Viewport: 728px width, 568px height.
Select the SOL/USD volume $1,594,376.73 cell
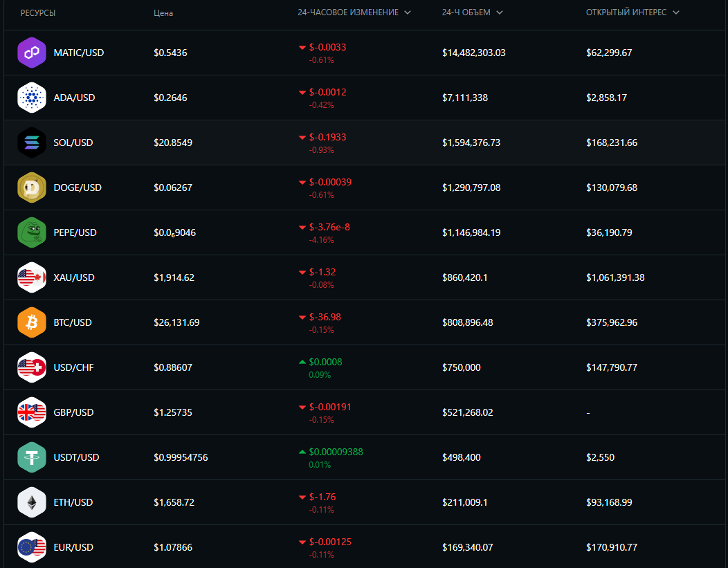[471, 143]
